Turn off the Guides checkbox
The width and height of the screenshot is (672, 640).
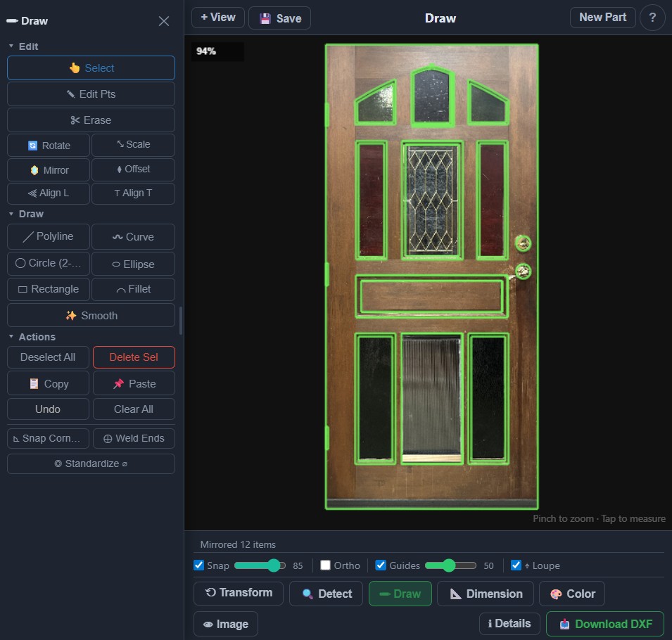tap(379, 565)
